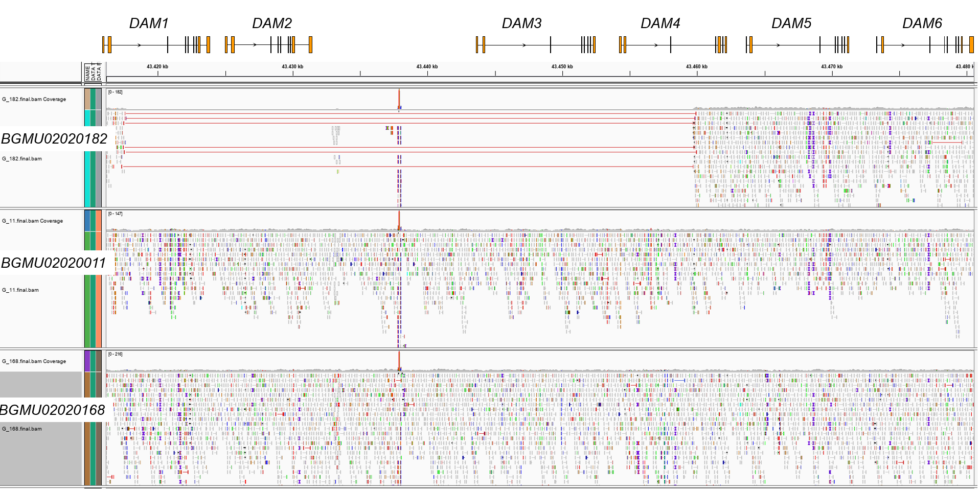Screen dimensions: 980x491
Task: Click the DAM3 gene label
Action: coord(521,24)
